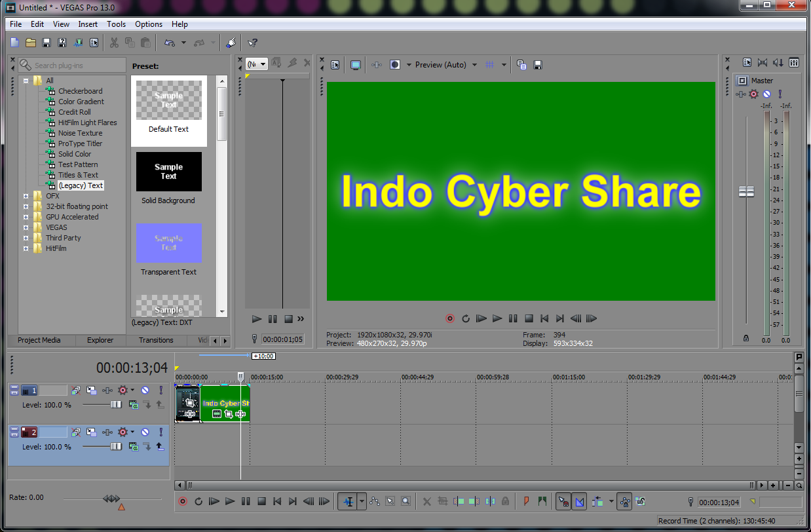The width and height of the screenshot is (811, 532).
Task: Choose the Transparent Text preset
Action: coord(169,250)
